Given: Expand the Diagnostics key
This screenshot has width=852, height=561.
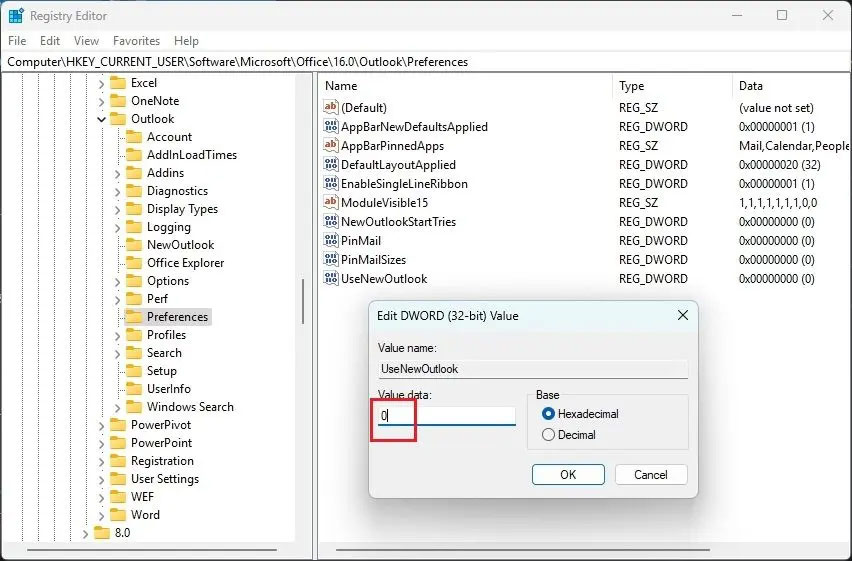Looking at the screenshot, I should (x=117, y=191).
